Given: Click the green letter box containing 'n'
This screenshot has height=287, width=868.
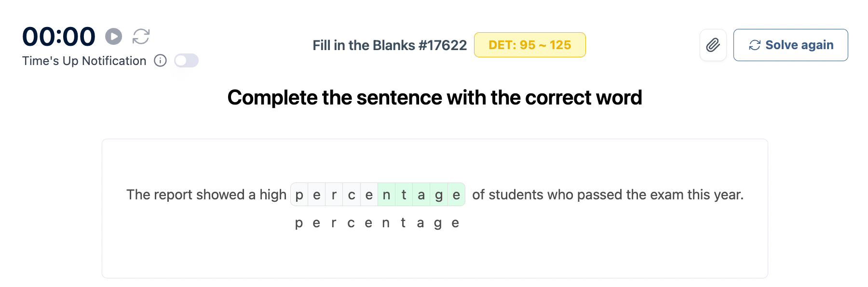Looking at the screenshot, I should coord(386,195).
